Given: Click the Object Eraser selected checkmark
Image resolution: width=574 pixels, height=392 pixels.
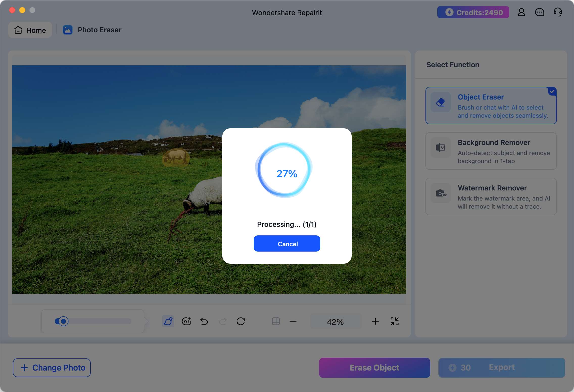Looking at the screenshot, I should [552, 91].
